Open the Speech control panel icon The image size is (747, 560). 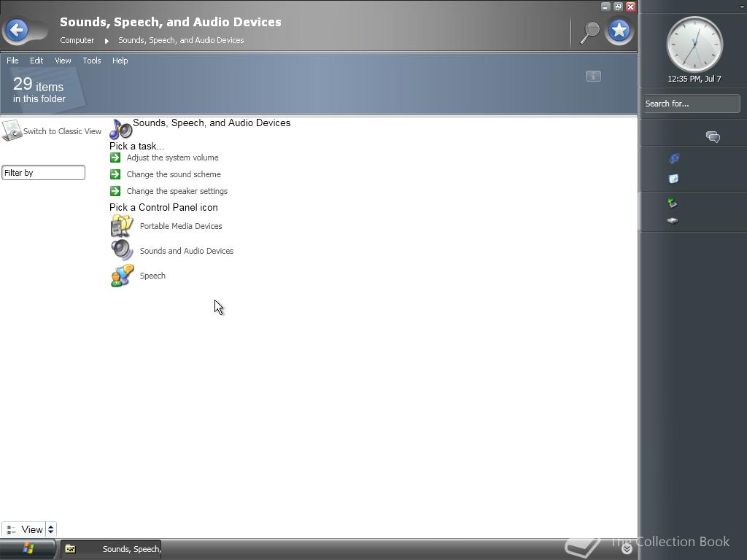coord(122,275)
